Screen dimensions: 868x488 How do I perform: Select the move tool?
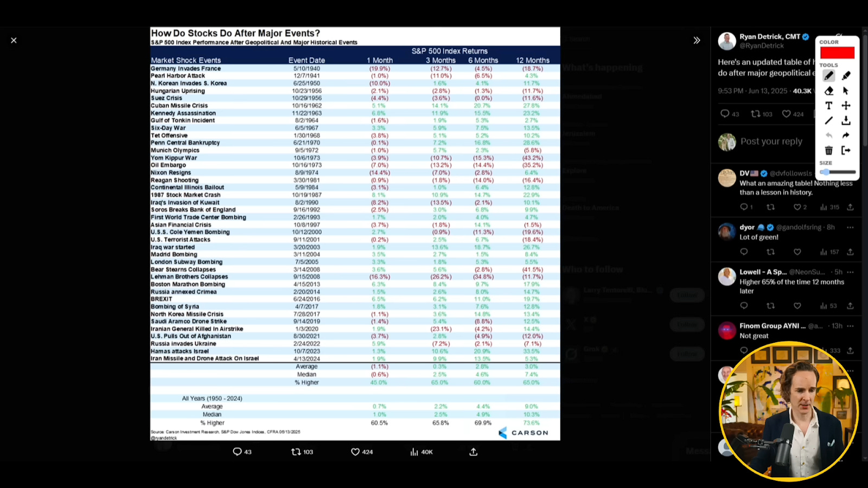click(x=846, y=106)
